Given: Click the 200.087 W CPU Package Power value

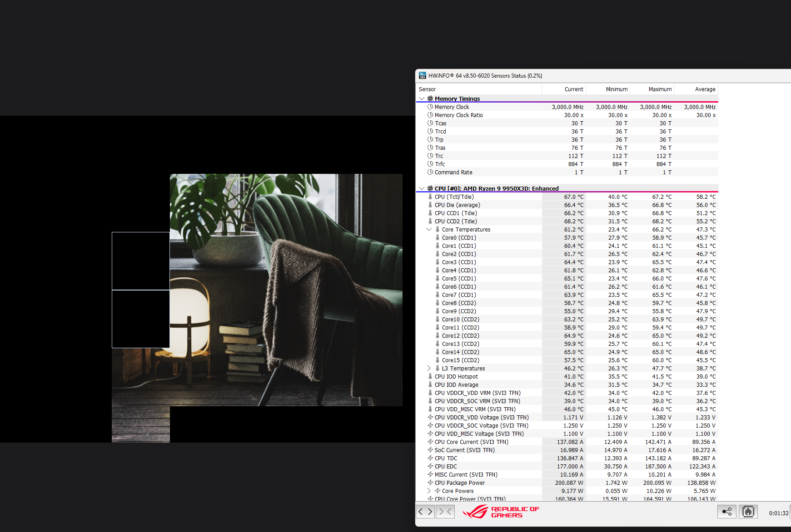Looking at the screenshot, I should tap(569, 483).
